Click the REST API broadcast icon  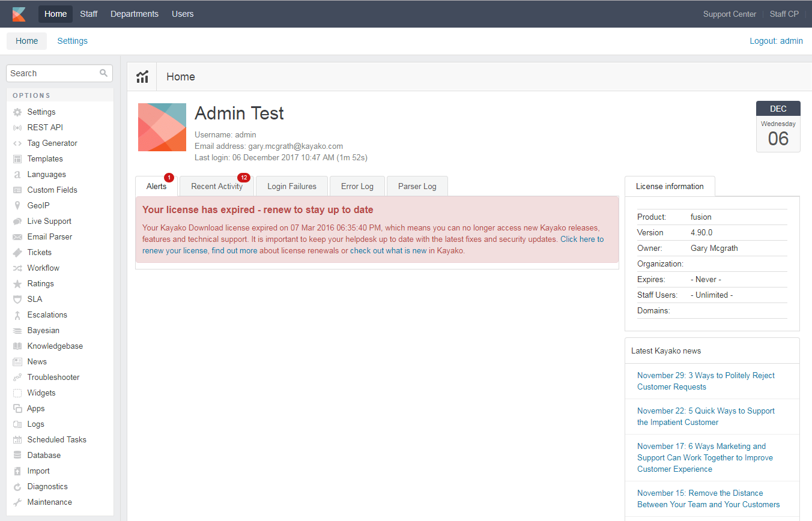pos(17,128)
